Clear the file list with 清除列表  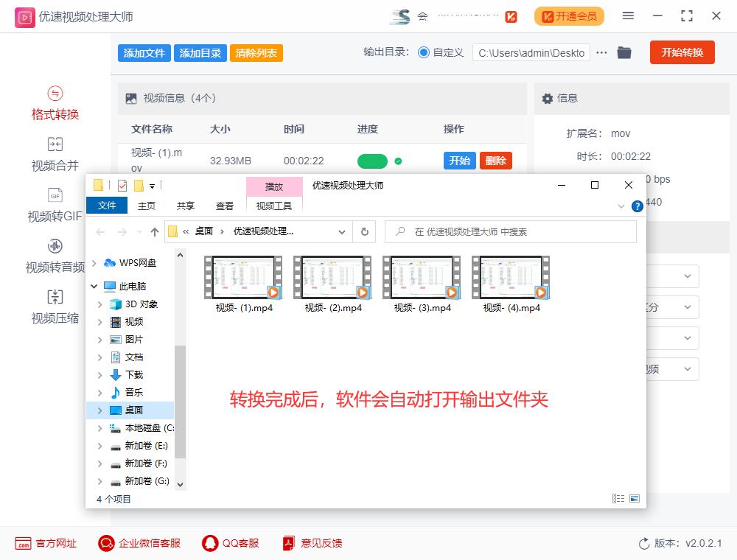[256, 52]
